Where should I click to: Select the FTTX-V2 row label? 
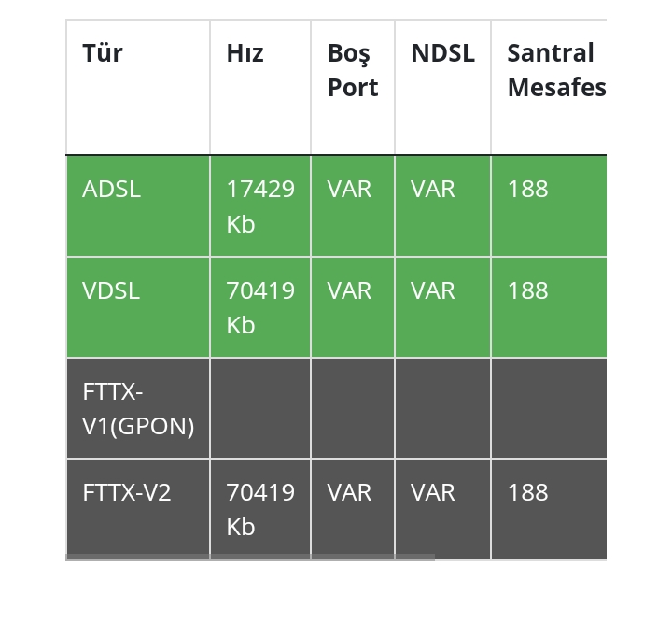127,492
